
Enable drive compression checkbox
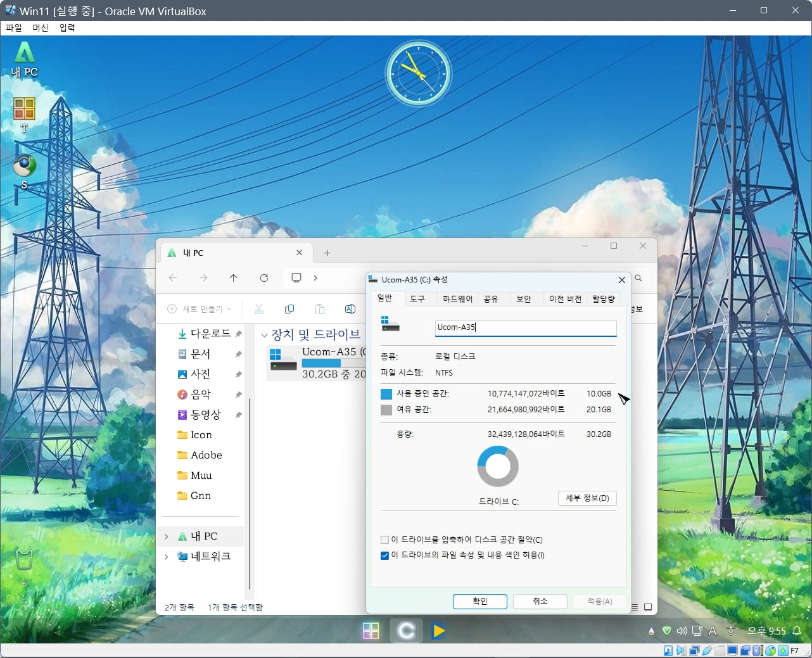384,540
